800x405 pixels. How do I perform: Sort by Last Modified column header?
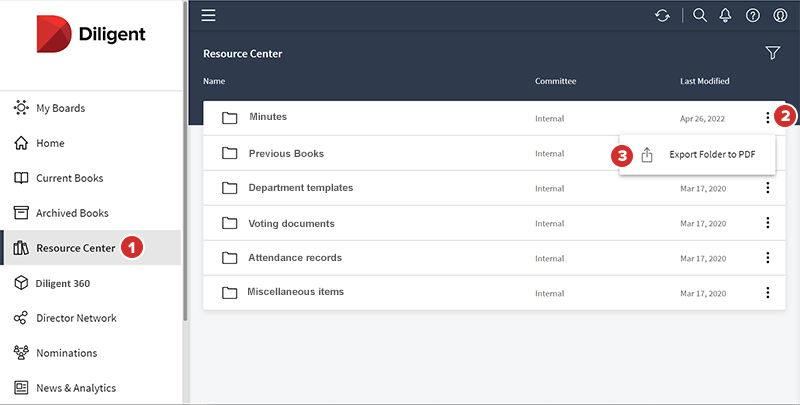[x=704, y=81]
